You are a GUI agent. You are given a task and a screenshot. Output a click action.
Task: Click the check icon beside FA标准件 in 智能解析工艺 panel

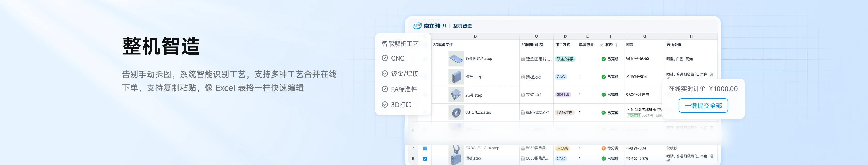click(385, 89)
